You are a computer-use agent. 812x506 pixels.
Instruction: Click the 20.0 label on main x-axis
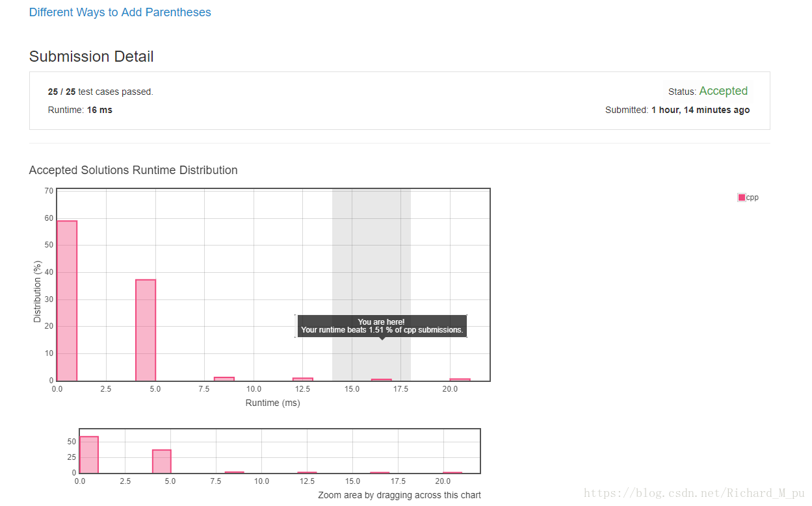pos(450,389)
